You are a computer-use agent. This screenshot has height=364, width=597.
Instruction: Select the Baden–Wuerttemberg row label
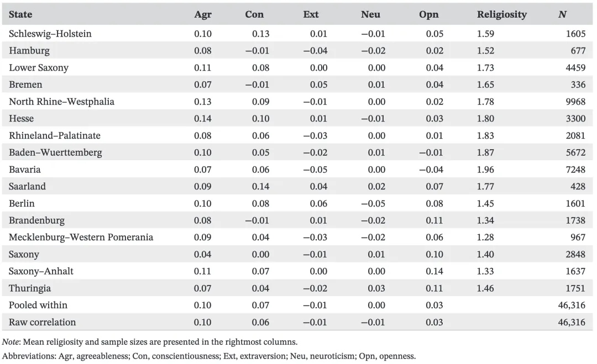point(55,152)
